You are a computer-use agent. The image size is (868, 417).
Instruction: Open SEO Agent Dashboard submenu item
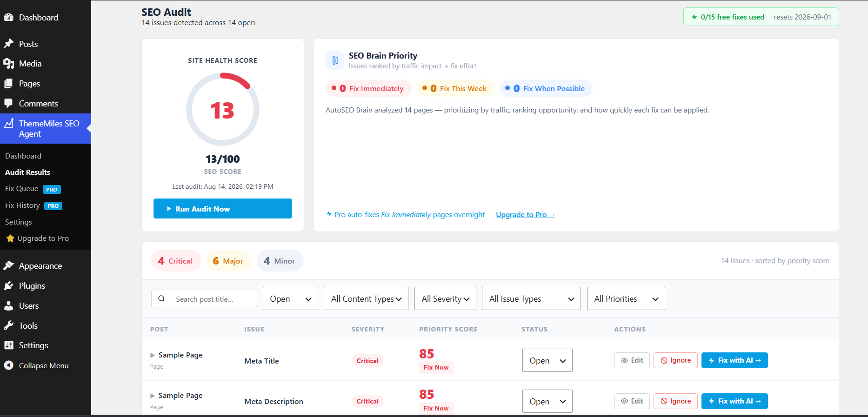click(x=23, y=156)
